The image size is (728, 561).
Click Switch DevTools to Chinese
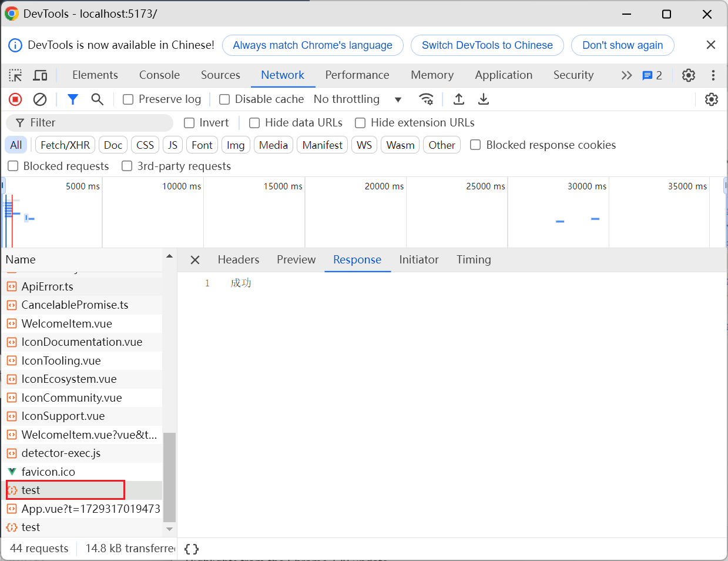click(x=487, y=45)
